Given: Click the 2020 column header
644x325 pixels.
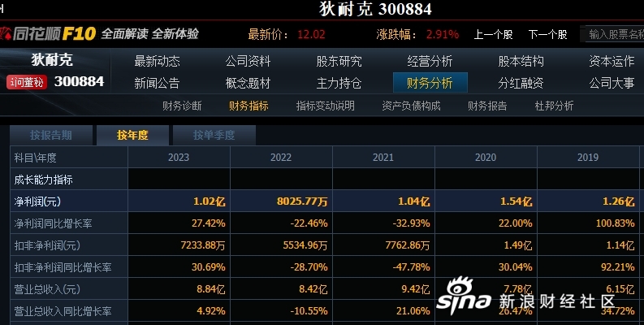Looking at the screenshot, I should pyautogui.click(x=486, y=158).
